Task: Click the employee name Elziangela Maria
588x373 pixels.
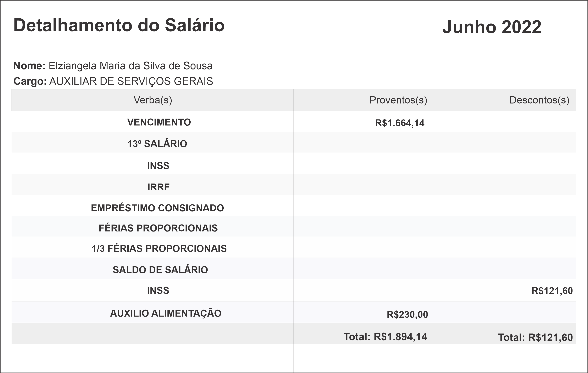Action: click(130, 66)
